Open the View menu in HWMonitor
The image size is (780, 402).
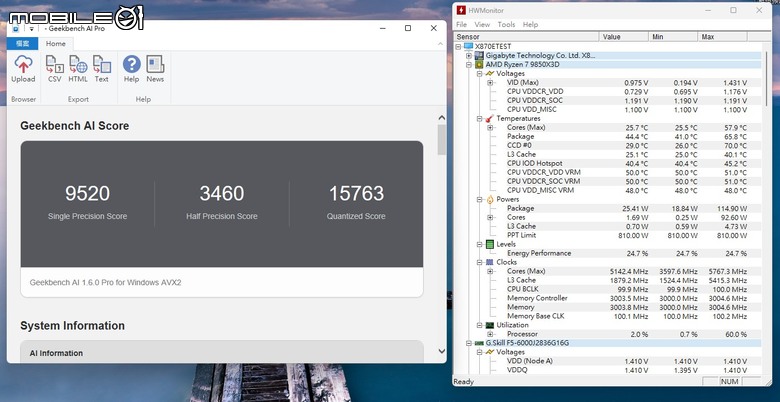(x=482, y=24)
